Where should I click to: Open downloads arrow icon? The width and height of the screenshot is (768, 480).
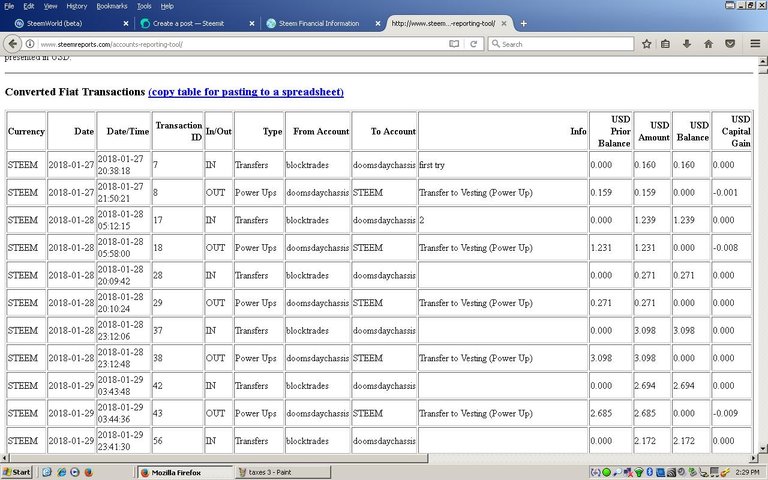[687, 44]
